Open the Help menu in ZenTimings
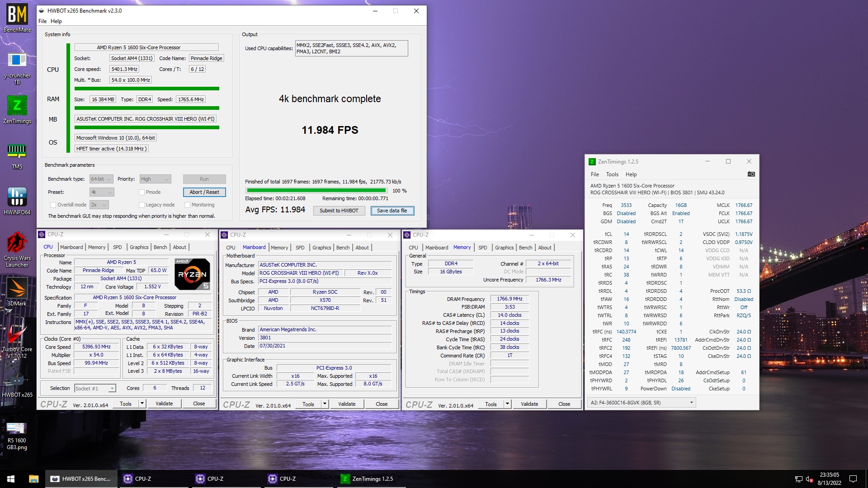 631,174
